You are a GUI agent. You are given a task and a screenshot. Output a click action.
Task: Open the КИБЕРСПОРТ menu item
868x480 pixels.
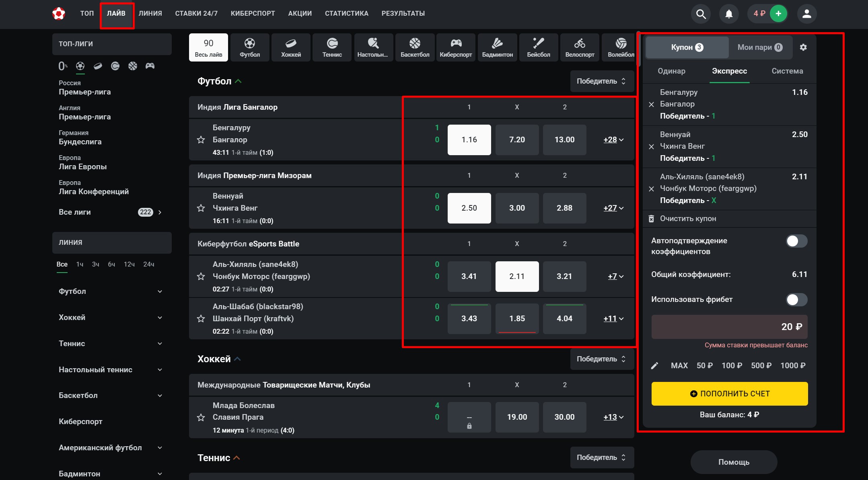(x=253, y=13)
